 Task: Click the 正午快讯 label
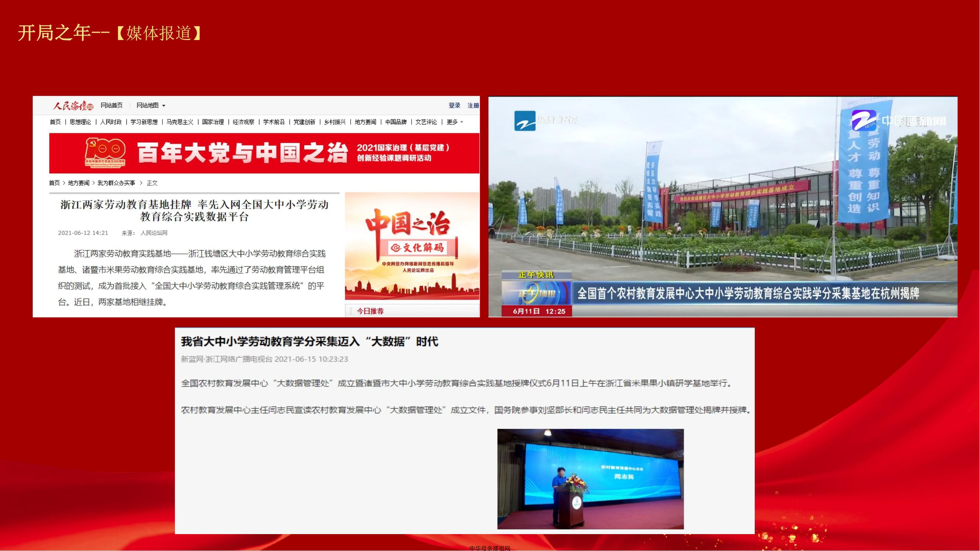(x=536, y=274)
